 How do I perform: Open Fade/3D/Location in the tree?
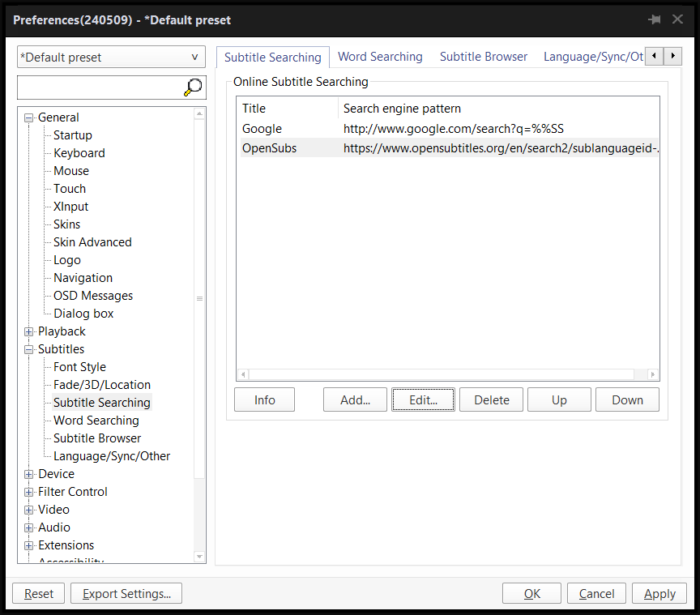(x=102, y=385)
